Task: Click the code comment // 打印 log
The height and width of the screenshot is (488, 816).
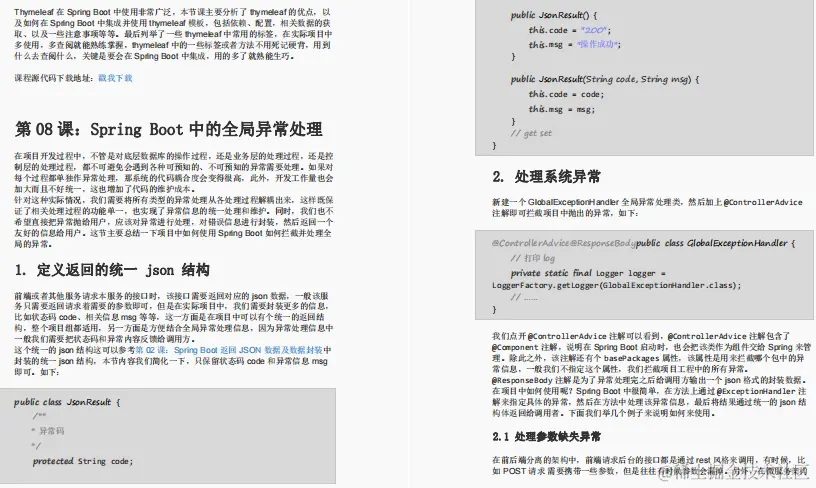Action: pyautogui.click(x=532, y=258)
